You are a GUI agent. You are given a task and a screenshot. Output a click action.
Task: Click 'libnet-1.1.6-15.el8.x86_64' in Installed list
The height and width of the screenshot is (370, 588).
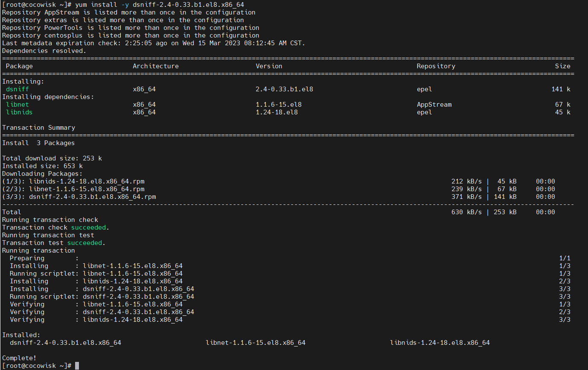(x=256, y=343)
